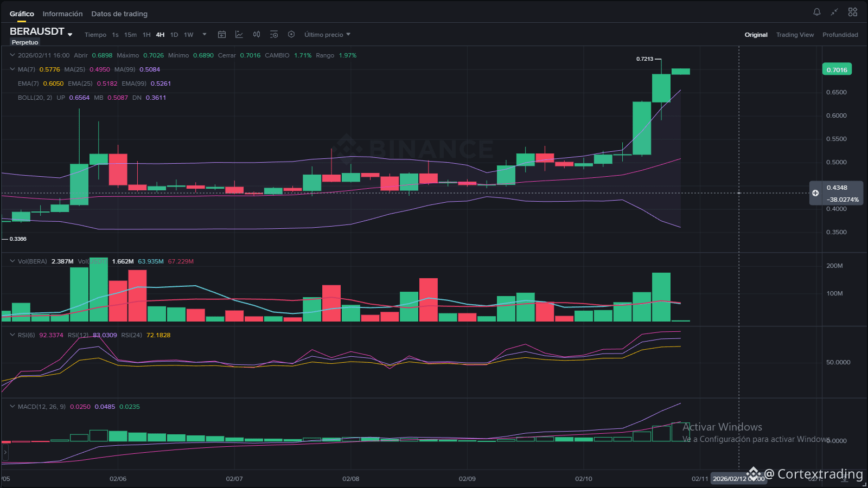
Task: Open Último precio price type dropdown
Action: pyautogui.click(x=327, y=35)
